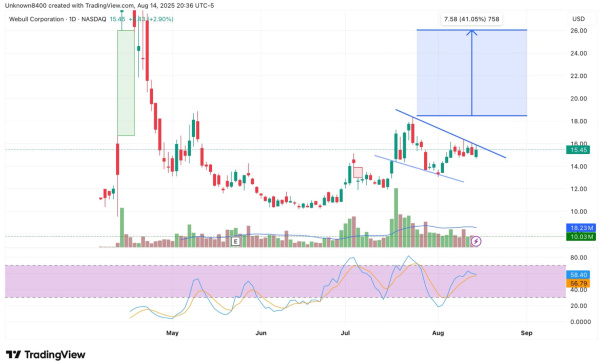Click the green 15.45 price label
Image resolution: width=603 pixels, height=361 pixels.
click(581, 150)
